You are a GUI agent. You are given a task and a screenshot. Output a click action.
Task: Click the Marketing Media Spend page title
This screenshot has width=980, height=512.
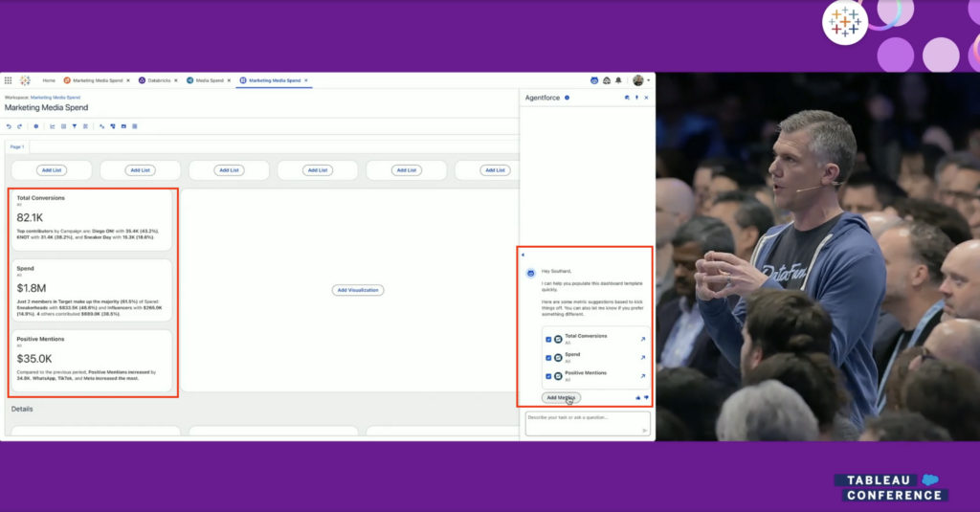click(46, 107)
